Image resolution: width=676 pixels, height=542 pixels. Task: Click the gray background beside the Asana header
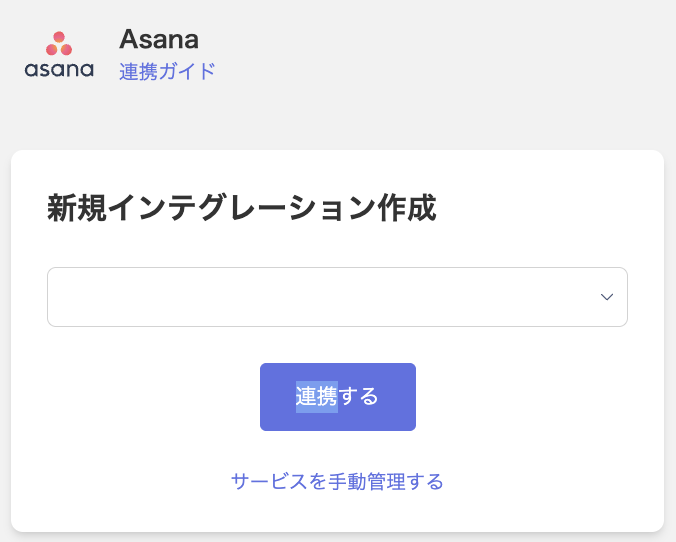(431, 56)
